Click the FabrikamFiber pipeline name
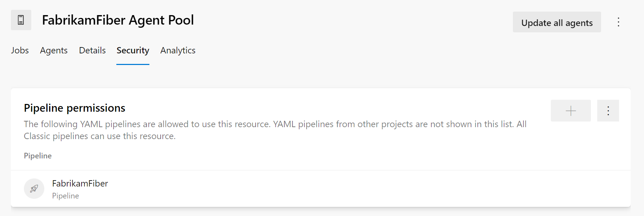This screenshot has width=644, height=216. [x=80, y=183]
